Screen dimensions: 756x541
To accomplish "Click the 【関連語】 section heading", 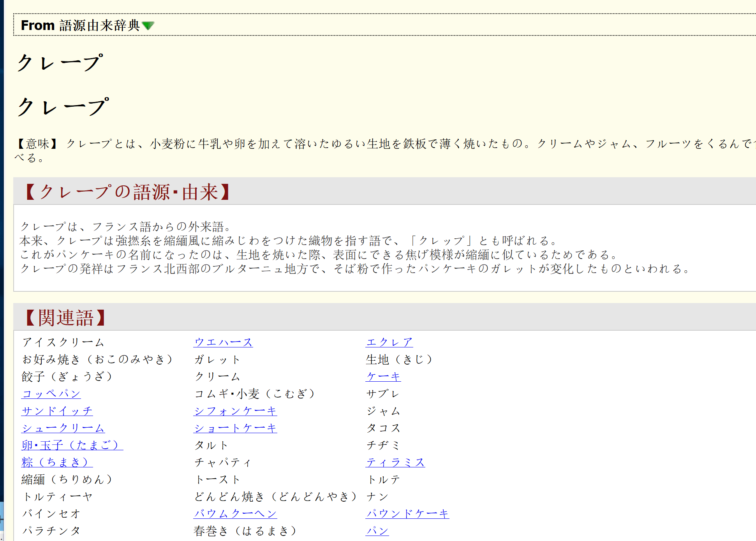I will point(65,318).
